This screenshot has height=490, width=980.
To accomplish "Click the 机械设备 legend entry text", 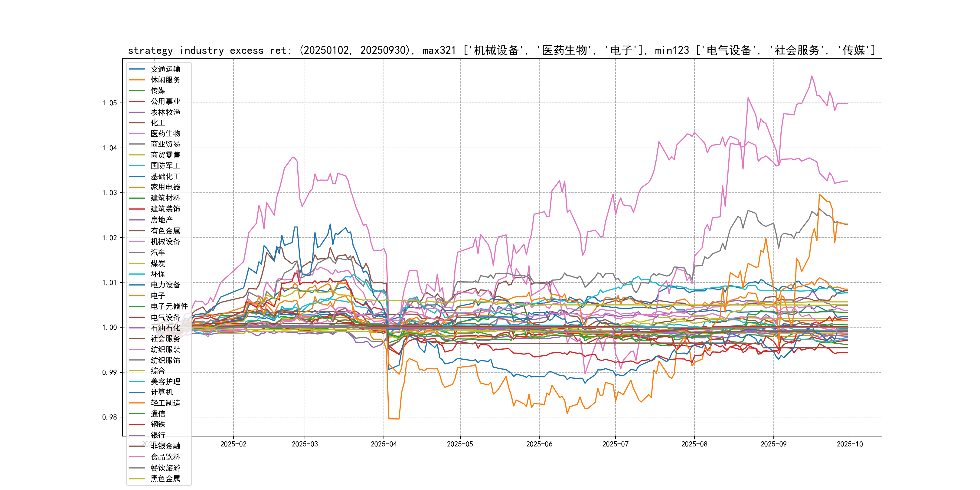I will tap(165, 242).
